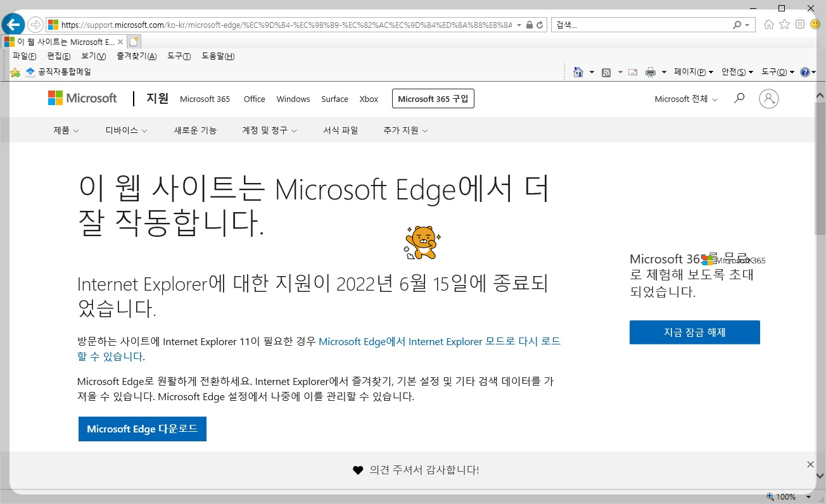This screenshot has height=504, width=826.
Task: Open the 도구(O) command bar dropdown
Action: pyautogui.click(x=778, y=72)
